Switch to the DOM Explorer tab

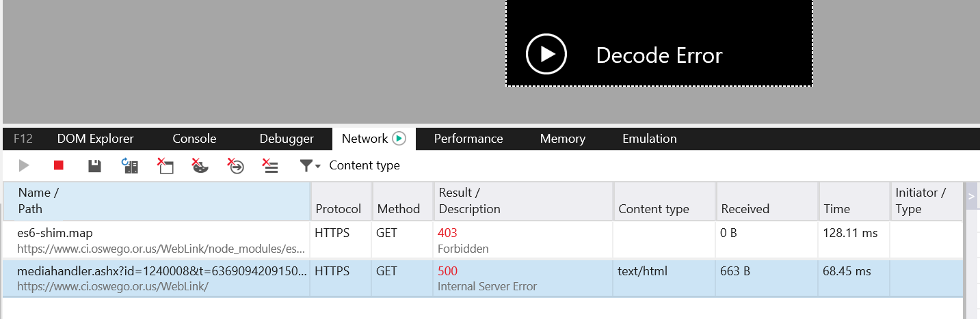(x=96, y=139)
